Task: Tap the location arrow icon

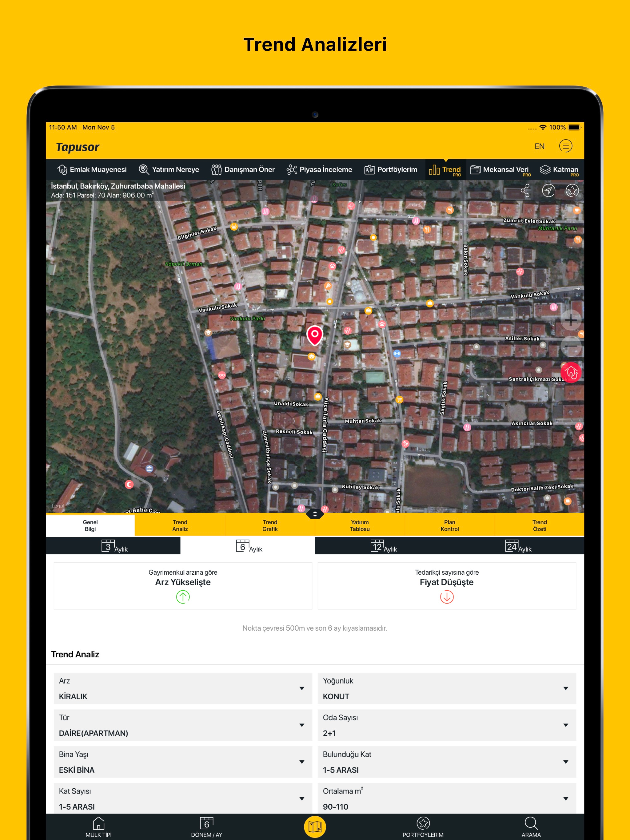Action: pos(548,191)
